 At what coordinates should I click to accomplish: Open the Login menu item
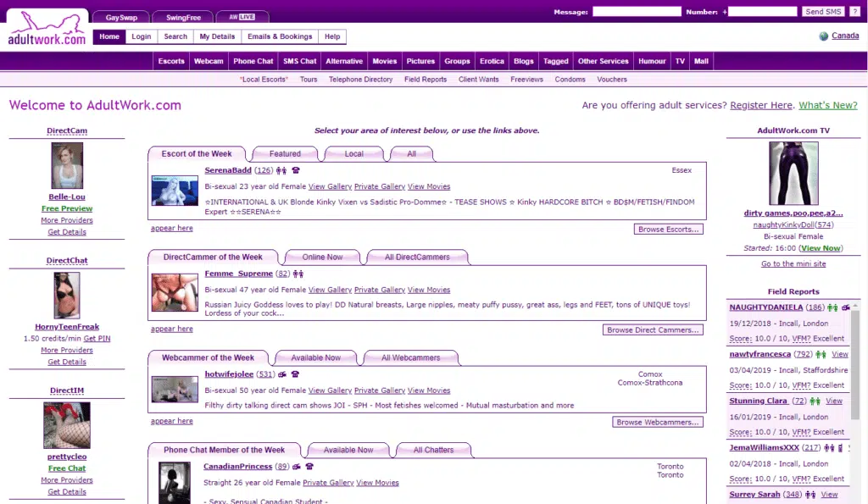click(142, 36)
